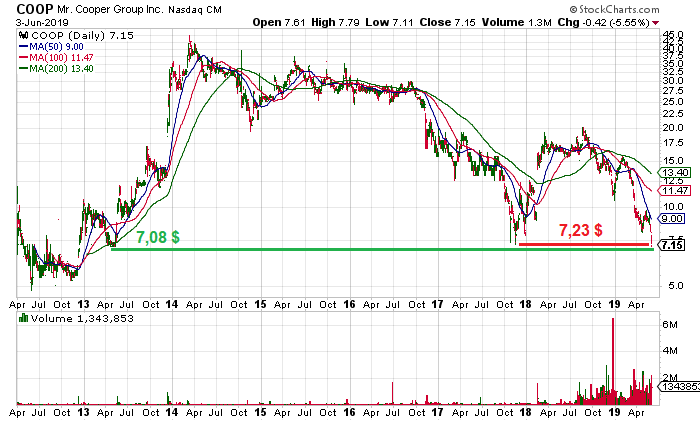Click the date '3-Jun-2019'
The height and width of the screenshot is (421, 700).
point(42,22)
